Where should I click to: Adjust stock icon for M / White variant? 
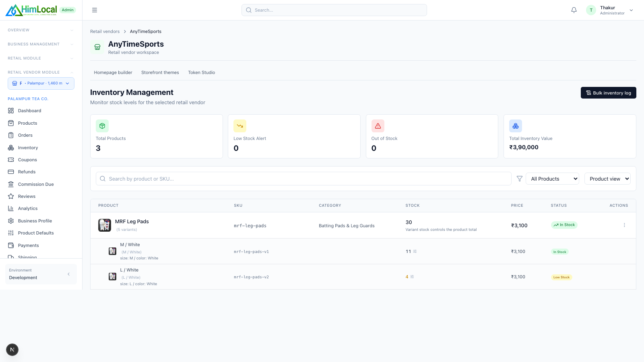pos(415,251)
